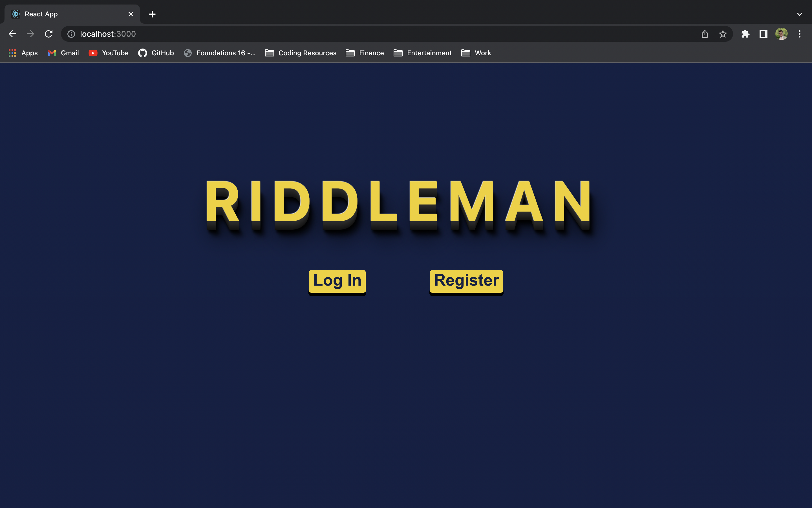The width and height of the screenshot is (812, 508).
Task: Click the browser forward arrow
Action: tap(30, 34)
